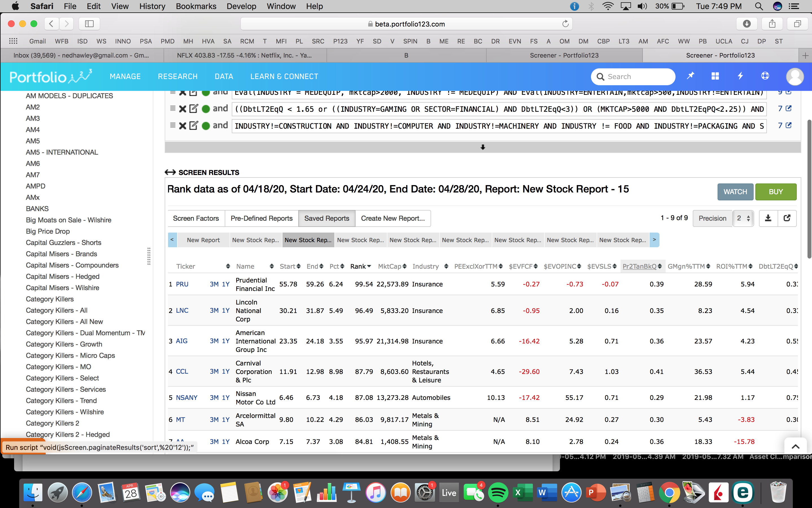Click the Safari address bar

coord(406,24)
